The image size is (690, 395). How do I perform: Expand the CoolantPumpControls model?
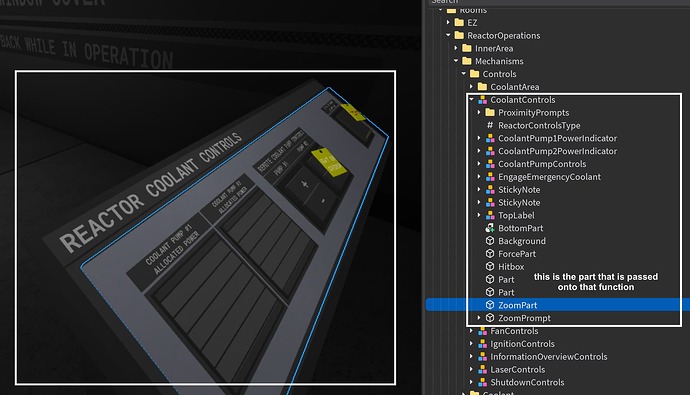click(x=479, y=164)
